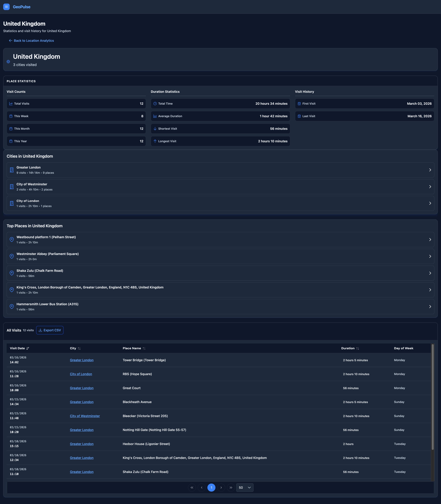Screen dimensions: 441x504
Task: Click RBS (Hope Square) place name
Action: point(137,374)
